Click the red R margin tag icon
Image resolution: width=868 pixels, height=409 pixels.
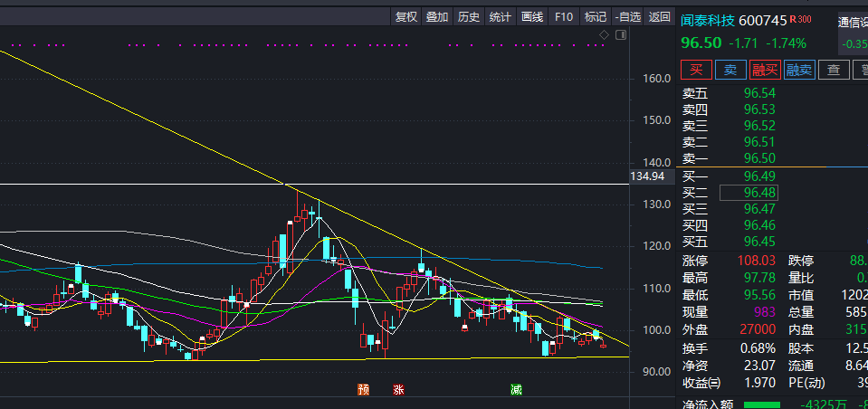coord(793,19)
